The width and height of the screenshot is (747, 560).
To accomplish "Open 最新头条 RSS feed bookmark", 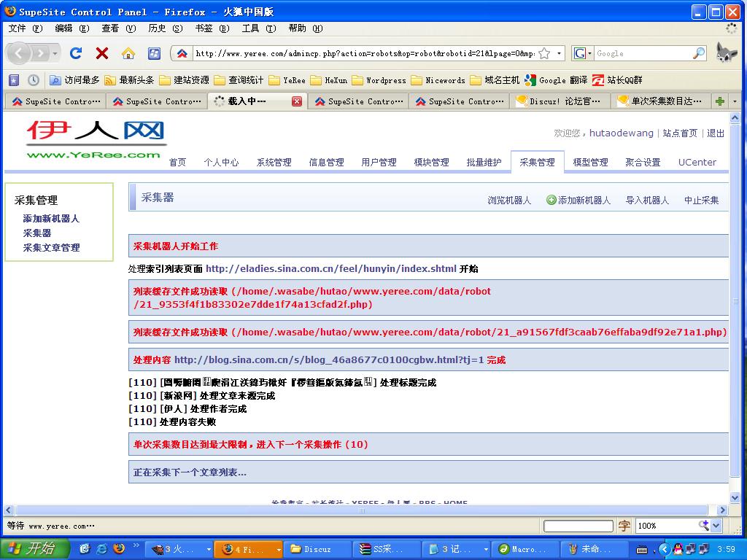I will click(x=130, y=80).
